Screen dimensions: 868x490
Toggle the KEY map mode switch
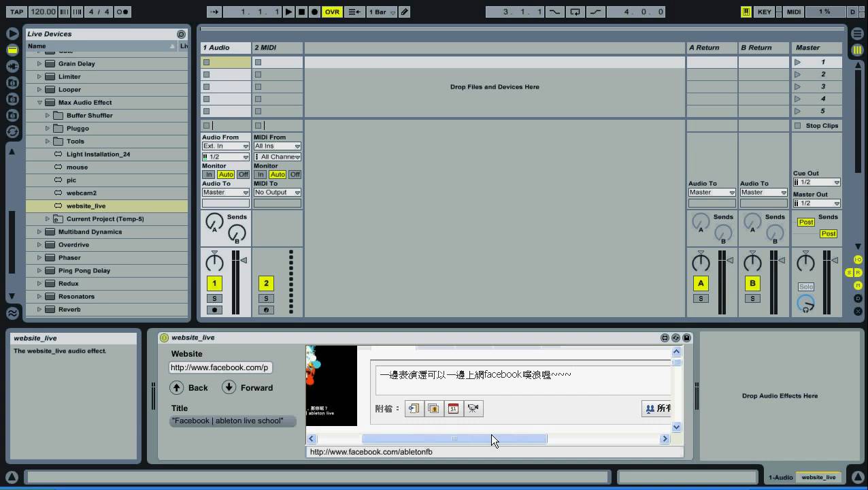(x=765, y=12)
